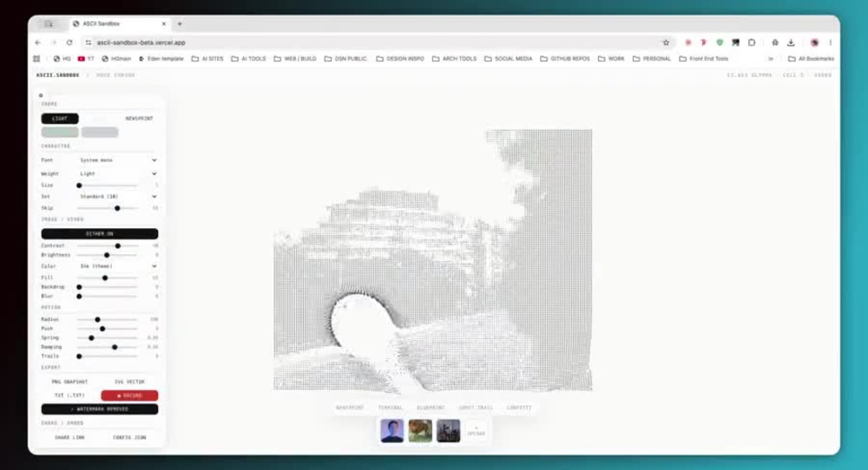868x470 pixels.
Task: Choose the green theme swatch
Action: click(x=60, y=132)
